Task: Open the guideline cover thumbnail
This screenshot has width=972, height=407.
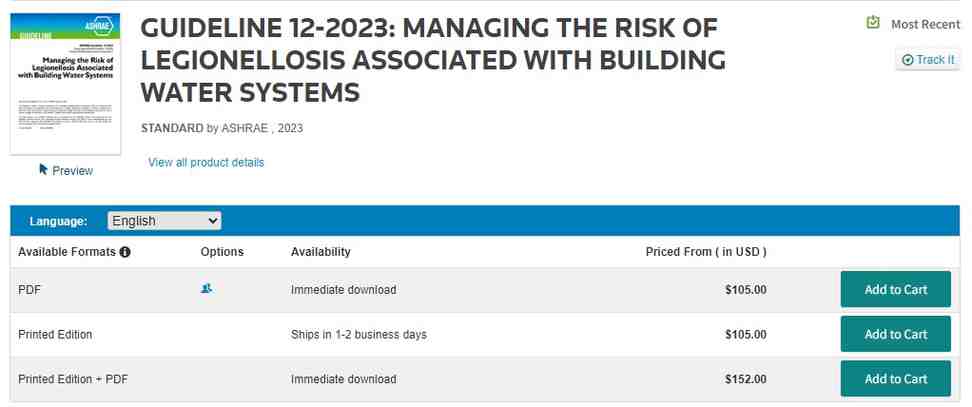Action: [65, 84]
